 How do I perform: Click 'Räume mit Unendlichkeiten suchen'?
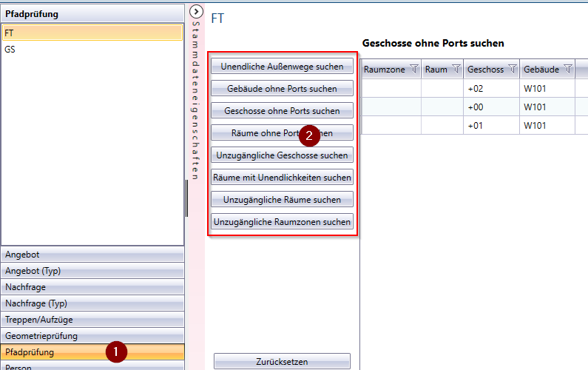[282, 178]
